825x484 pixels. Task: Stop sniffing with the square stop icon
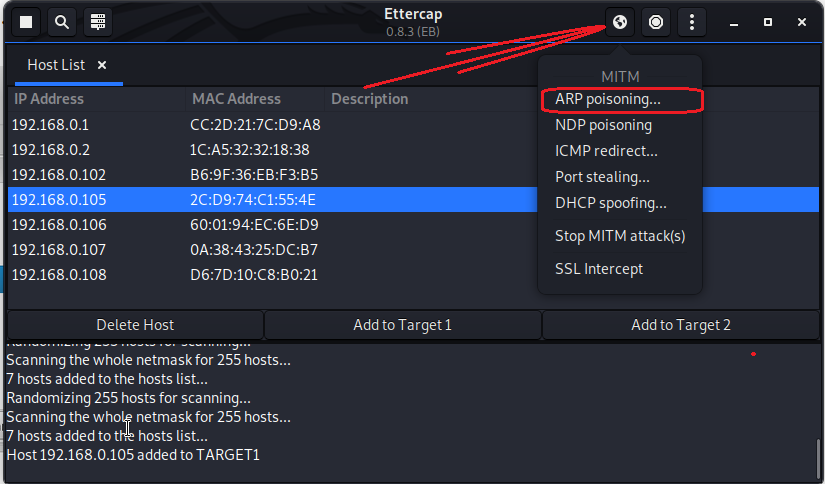coord(26,21)
